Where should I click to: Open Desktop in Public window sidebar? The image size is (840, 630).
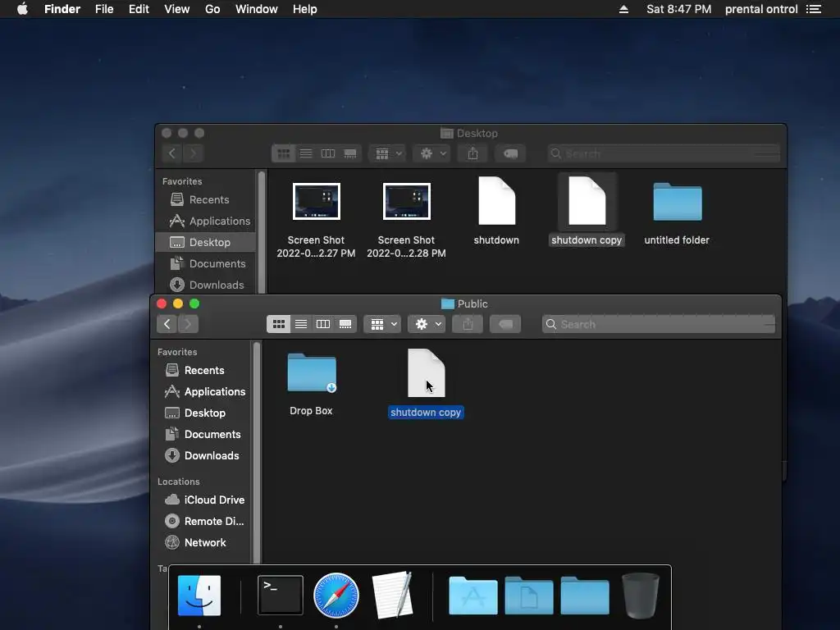pyautogui.click(x=204, y=413)
